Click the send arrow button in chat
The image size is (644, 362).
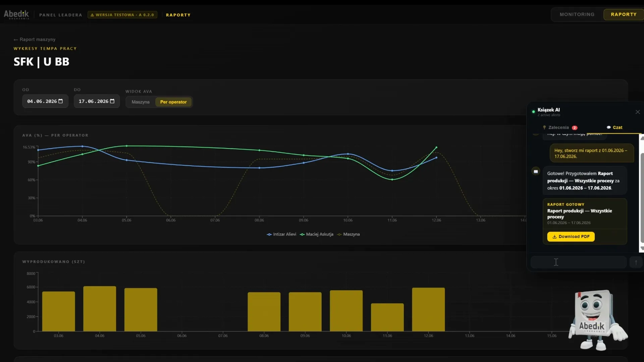(x=636, y=262)
